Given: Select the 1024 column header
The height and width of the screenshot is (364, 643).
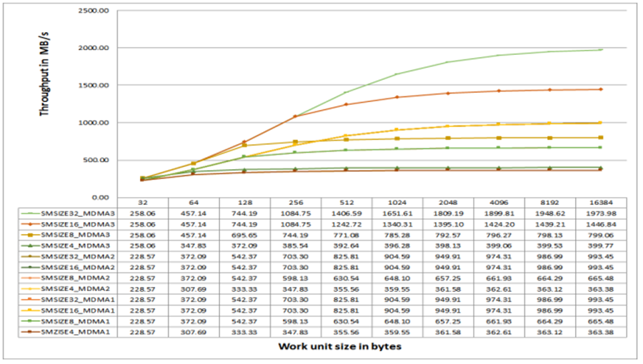Looking at the screenshot, I should pos(397,202).
